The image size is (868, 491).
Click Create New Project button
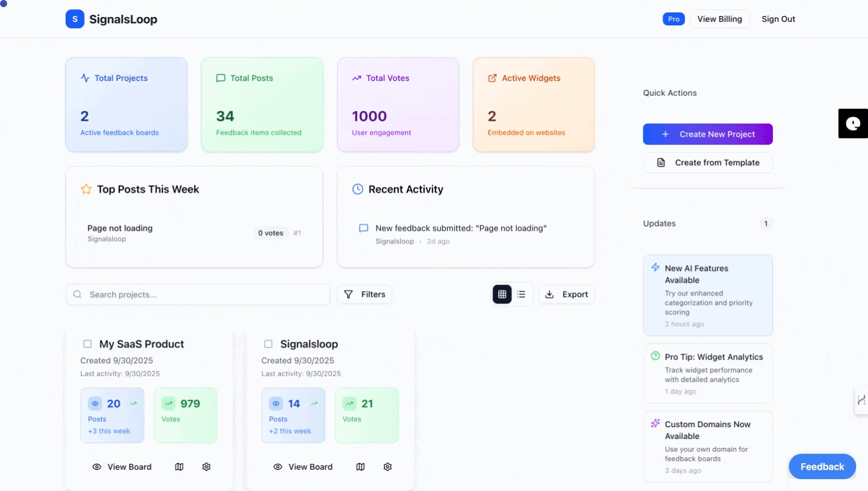[708, 134]
